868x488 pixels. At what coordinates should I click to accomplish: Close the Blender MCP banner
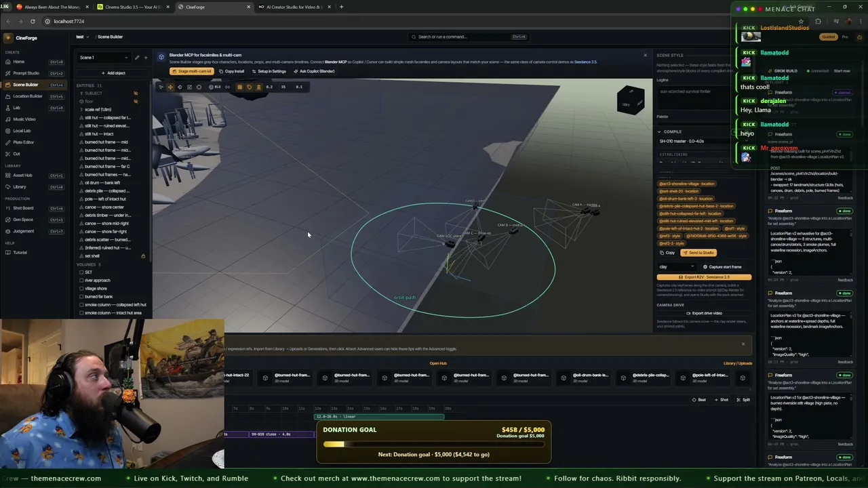coord(645,56)
